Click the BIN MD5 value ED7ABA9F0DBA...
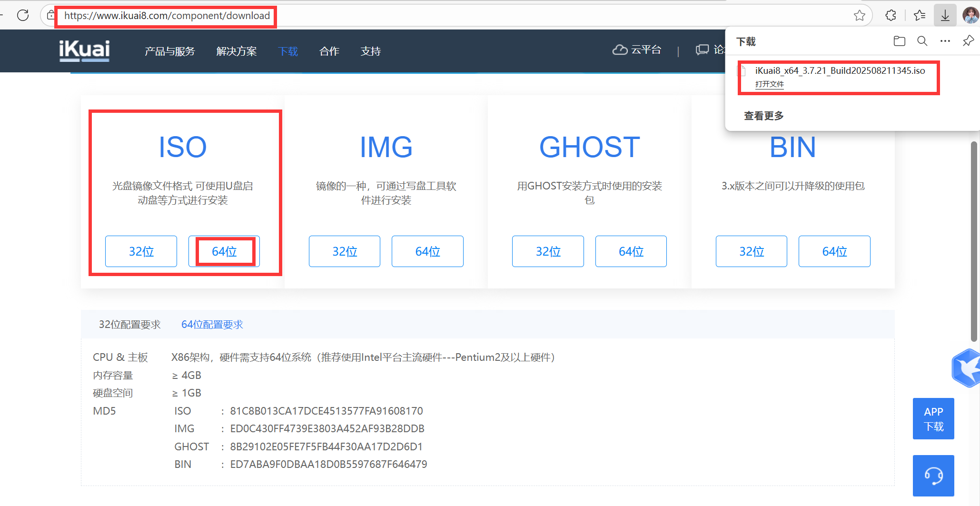Viewport: 980px width, 506px height. [328, 464]
